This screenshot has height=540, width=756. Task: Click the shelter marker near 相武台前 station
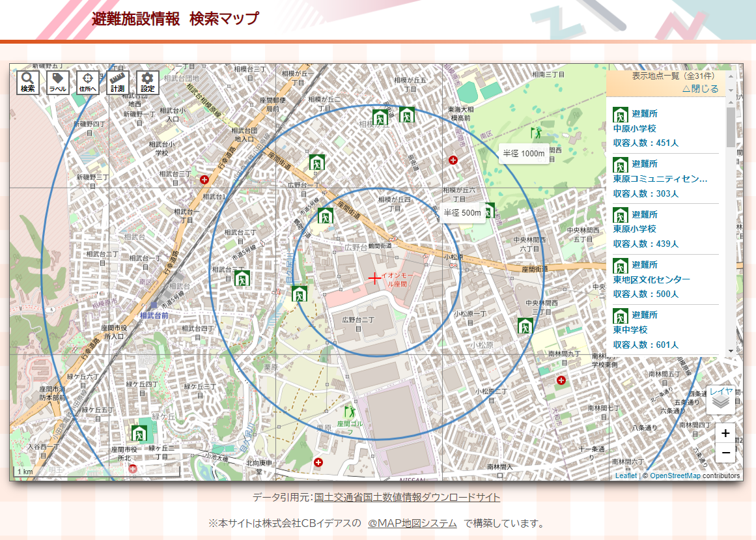pyautogui.click(x=242, y=279)
